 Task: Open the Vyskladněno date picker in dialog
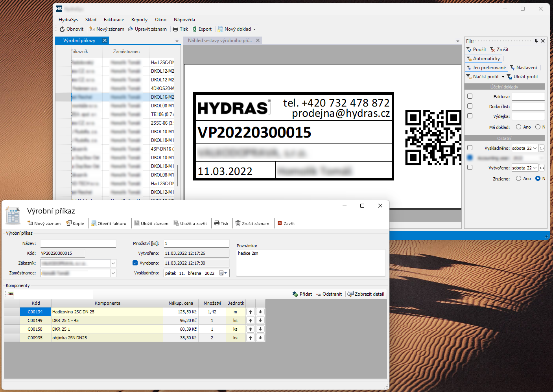pyautogui.click(x=223, y=273)
